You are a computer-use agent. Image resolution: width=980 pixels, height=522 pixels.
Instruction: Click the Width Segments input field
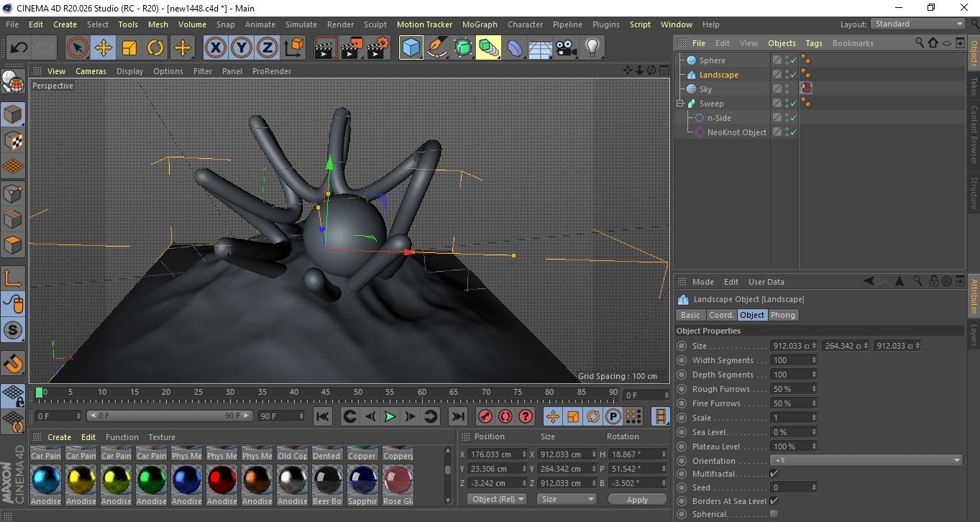point(790,360)
